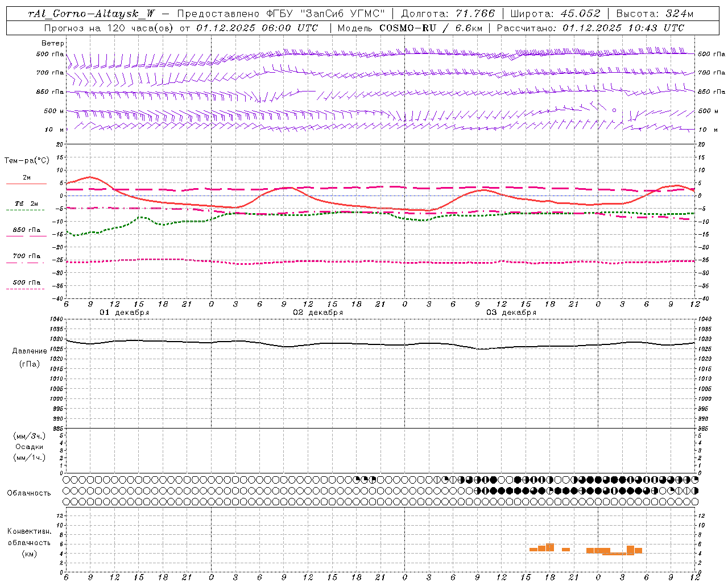The height and width of the screenshot is (582, 728).
Task: Click the dashed line sample under Td 2м
Action: 25,210
